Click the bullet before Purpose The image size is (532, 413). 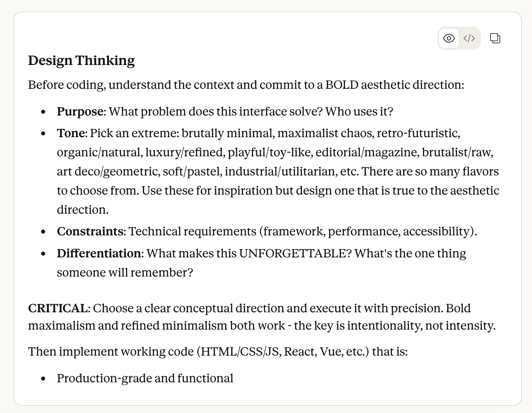pyautogui.click(x=43, y=112)
